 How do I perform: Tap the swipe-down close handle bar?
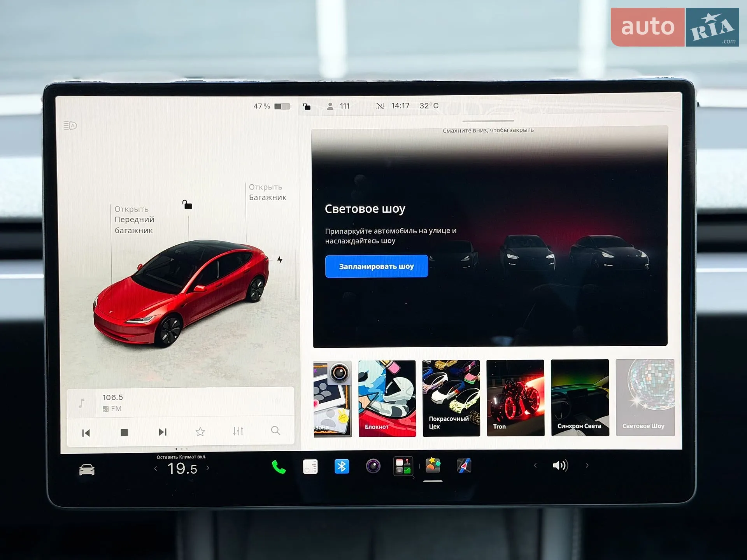(488, 121)
